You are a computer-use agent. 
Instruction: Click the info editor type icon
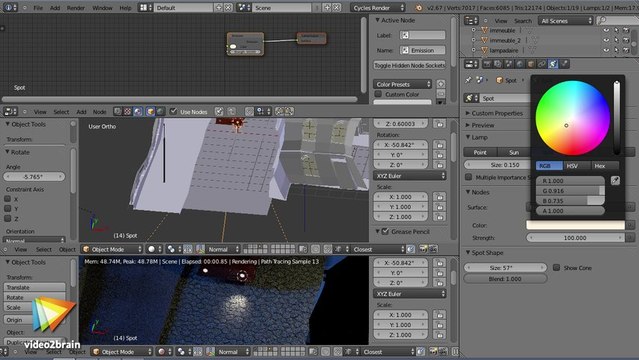coord(10,7)
